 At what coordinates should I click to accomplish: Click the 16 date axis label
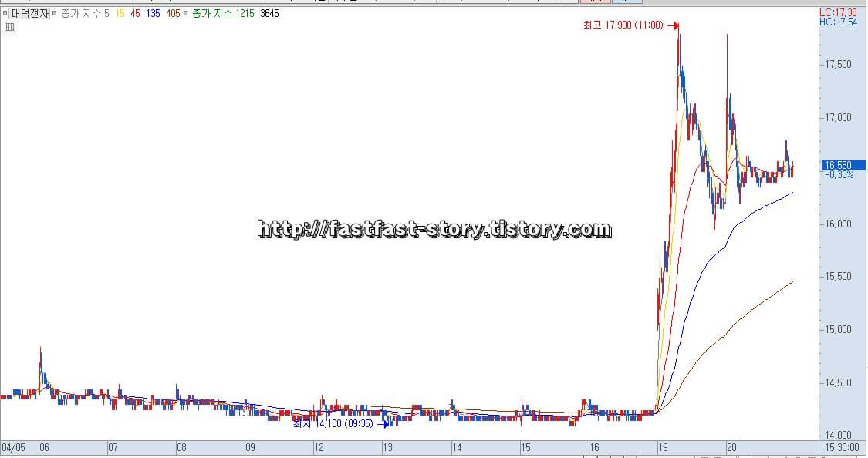pyautogui.click(x=594, y=447)
